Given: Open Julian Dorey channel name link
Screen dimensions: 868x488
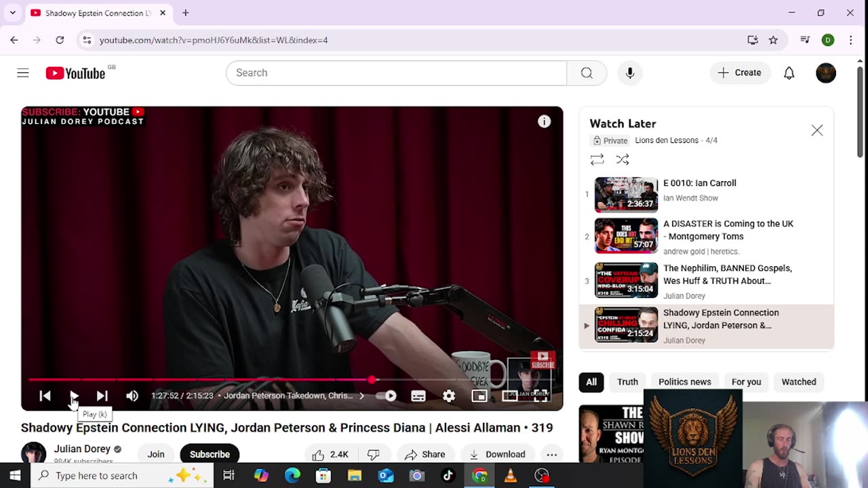Looking at the screenshot, I should click(x=82, y=449).
